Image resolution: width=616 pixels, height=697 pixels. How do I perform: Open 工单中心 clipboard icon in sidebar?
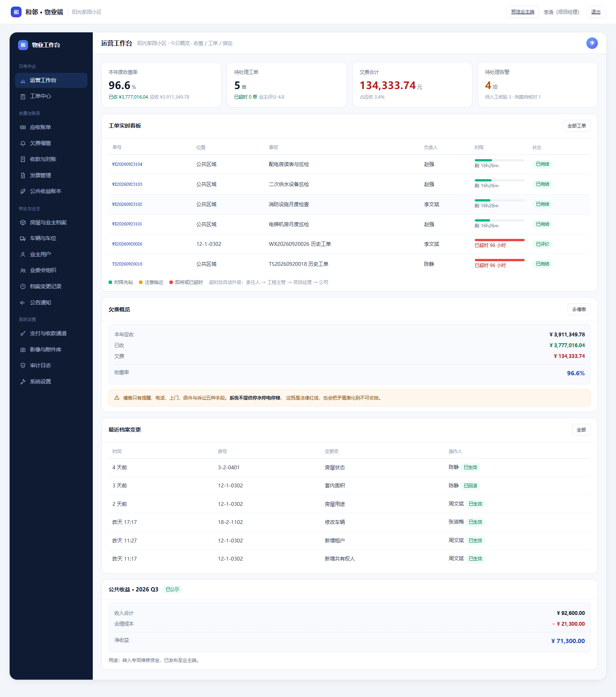tap(23, 96)
